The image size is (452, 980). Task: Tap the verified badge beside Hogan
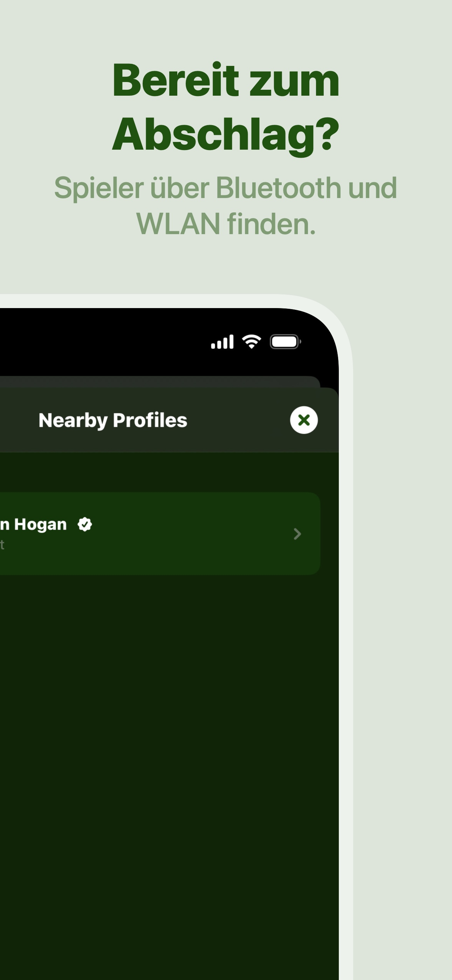click(x=84, y=524)
